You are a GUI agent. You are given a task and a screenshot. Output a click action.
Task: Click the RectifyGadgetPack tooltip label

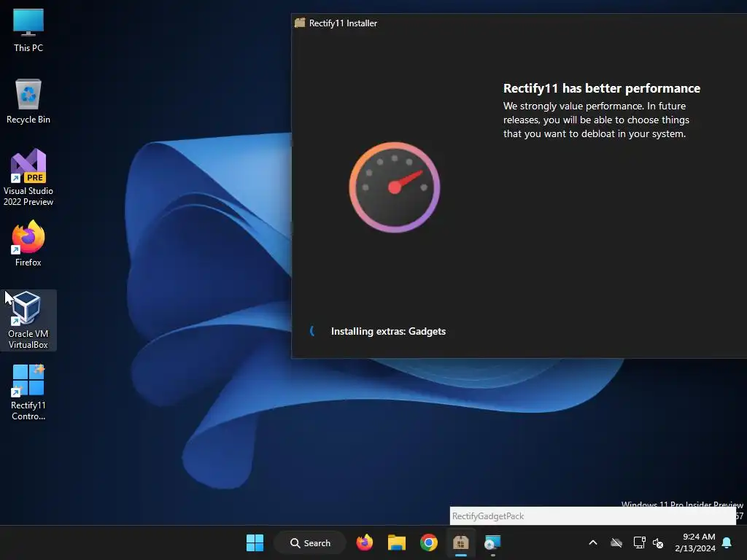[x=488, y=516]
